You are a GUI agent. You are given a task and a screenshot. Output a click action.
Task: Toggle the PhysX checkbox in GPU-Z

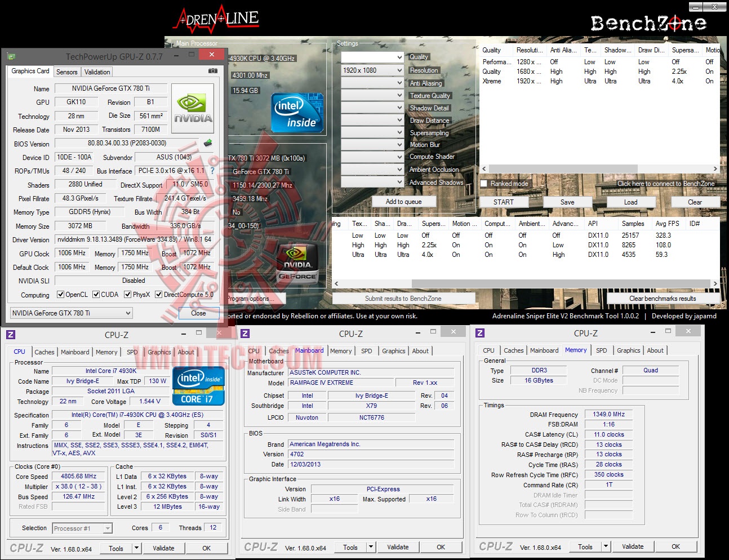click(x=128, y=295)
